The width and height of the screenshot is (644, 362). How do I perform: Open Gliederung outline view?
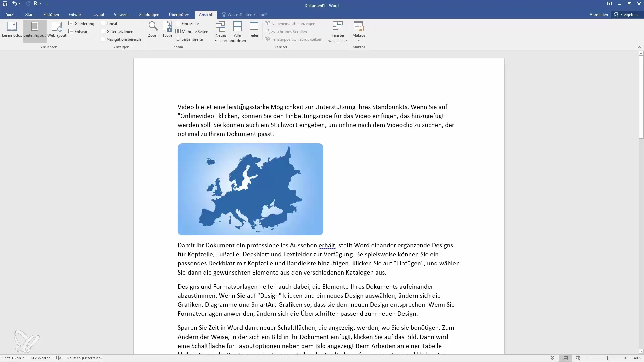pos(82,23)
